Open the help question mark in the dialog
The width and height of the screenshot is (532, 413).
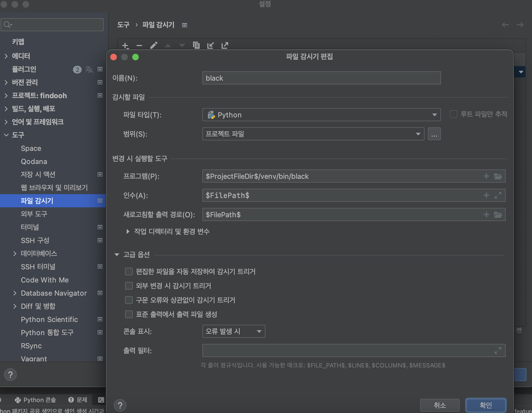coord(120,405)
